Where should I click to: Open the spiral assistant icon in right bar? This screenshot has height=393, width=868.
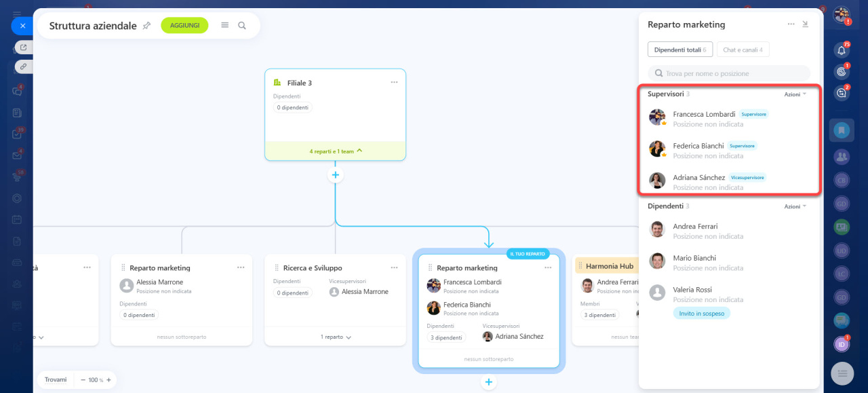(x=842, y=71)
